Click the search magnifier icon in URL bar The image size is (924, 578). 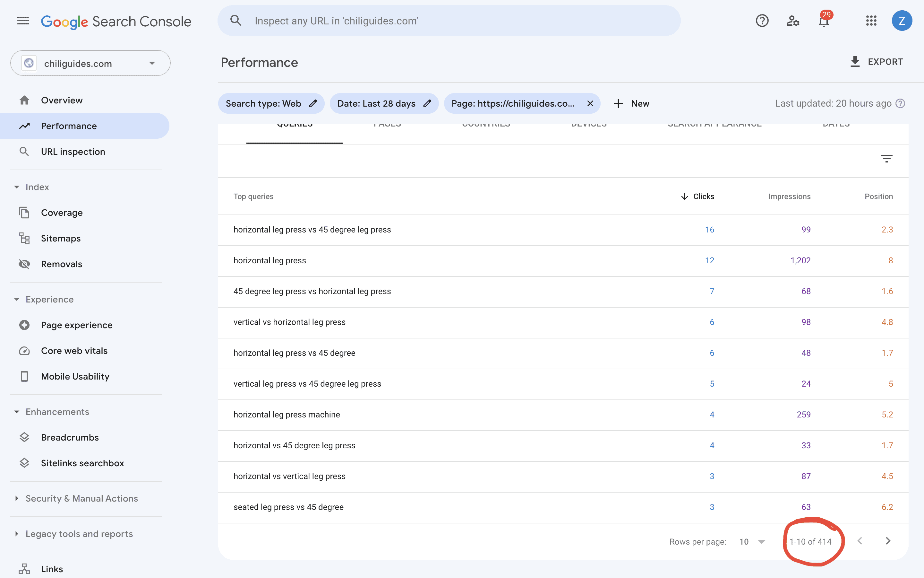(236, 21)
